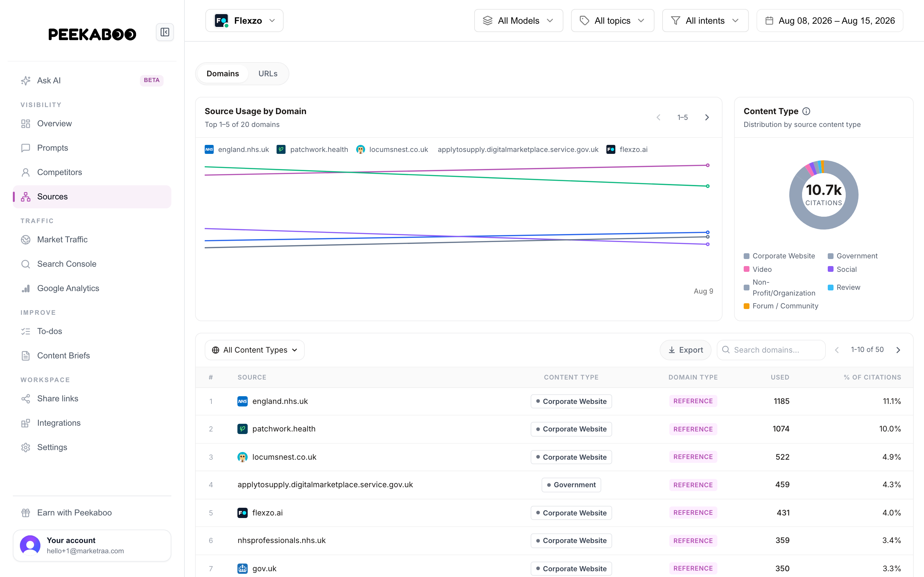
Task: Click the england.nhs.uk NHS favicon in table
Action: [x=243, y=401]
